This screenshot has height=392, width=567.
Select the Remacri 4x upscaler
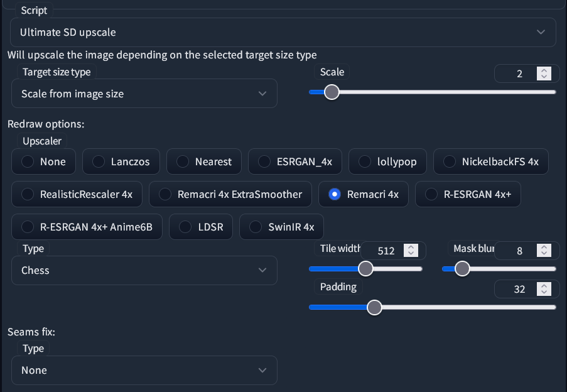[364, 194]
